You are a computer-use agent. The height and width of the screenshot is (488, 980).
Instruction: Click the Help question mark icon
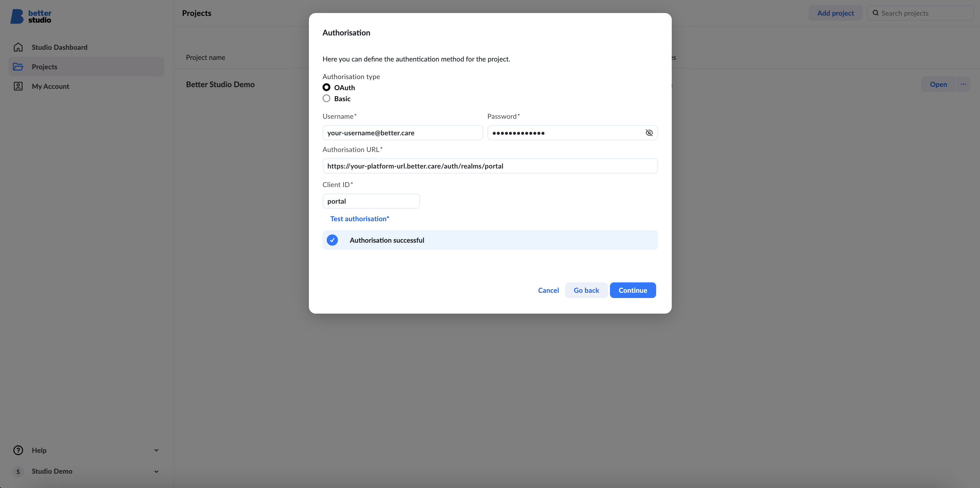[x=18, y=450]
